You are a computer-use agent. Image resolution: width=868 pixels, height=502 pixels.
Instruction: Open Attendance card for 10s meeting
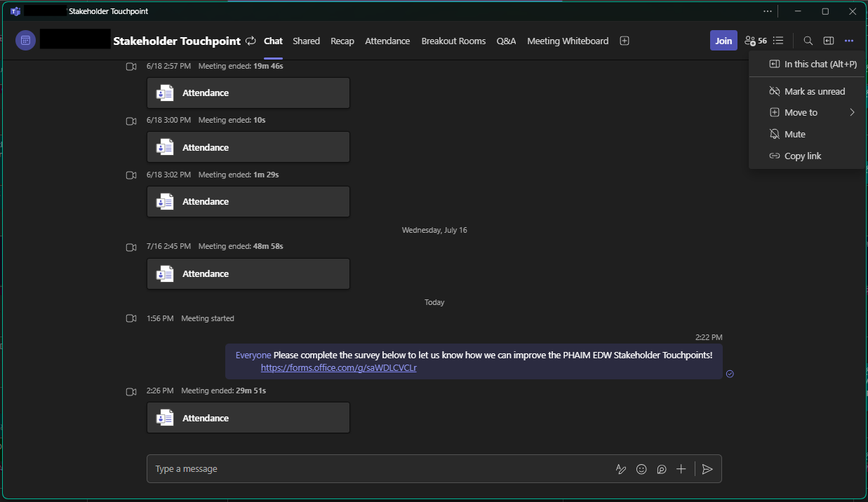[248, 147]
